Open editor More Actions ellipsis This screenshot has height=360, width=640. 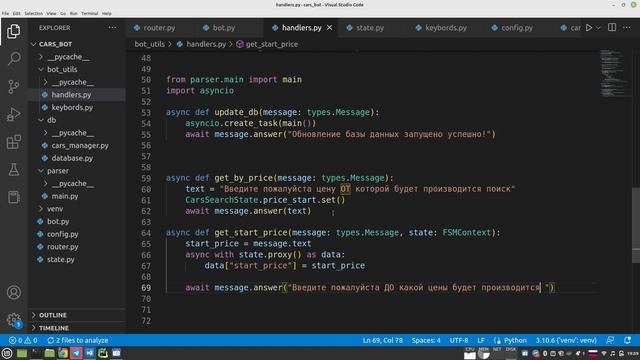pos(627,27)
